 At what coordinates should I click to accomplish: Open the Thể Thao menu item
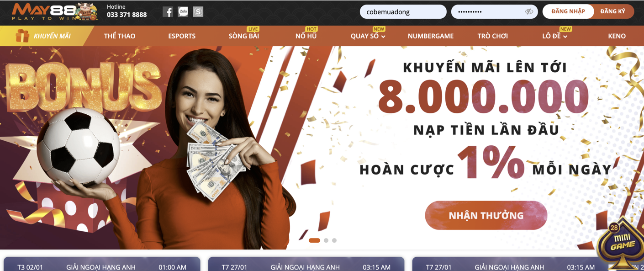(120, 36)
